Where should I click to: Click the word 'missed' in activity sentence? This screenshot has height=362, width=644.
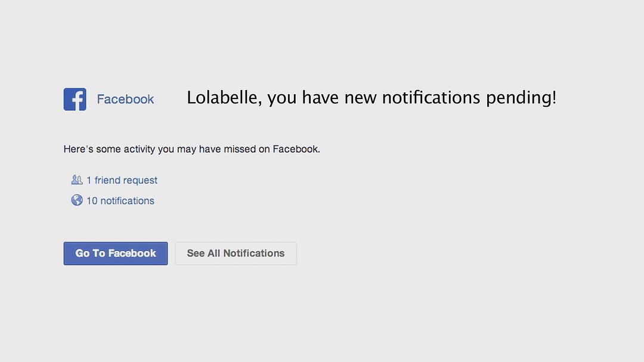pyautogui.click(x=239, y=149)
